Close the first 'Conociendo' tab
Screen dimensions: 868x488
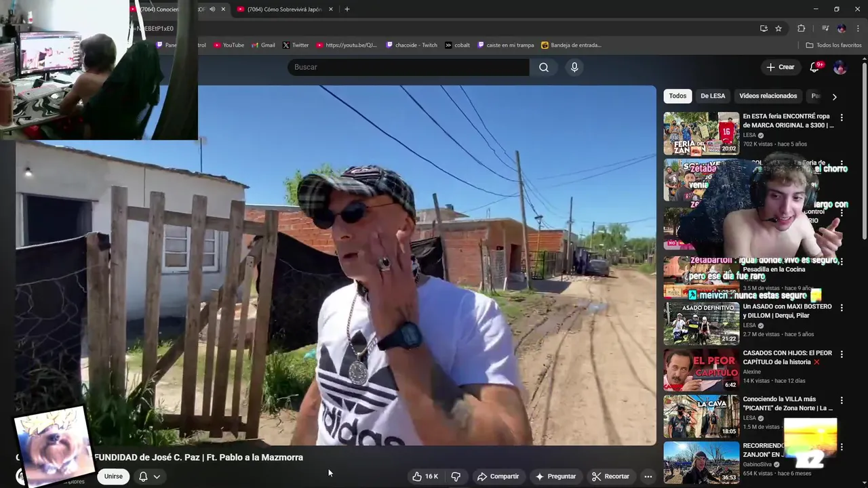click(x=223, y=9)
